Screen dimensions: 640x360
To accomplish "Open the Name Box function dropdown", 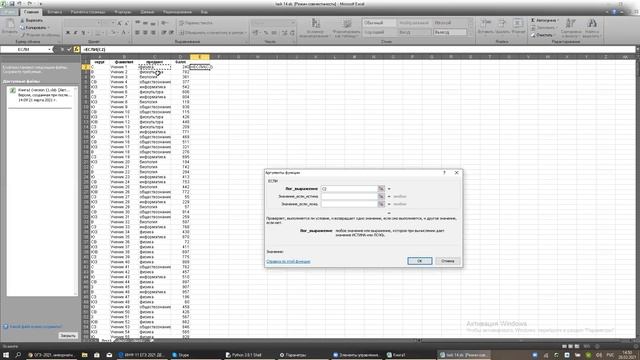I will tap(50, 49).
